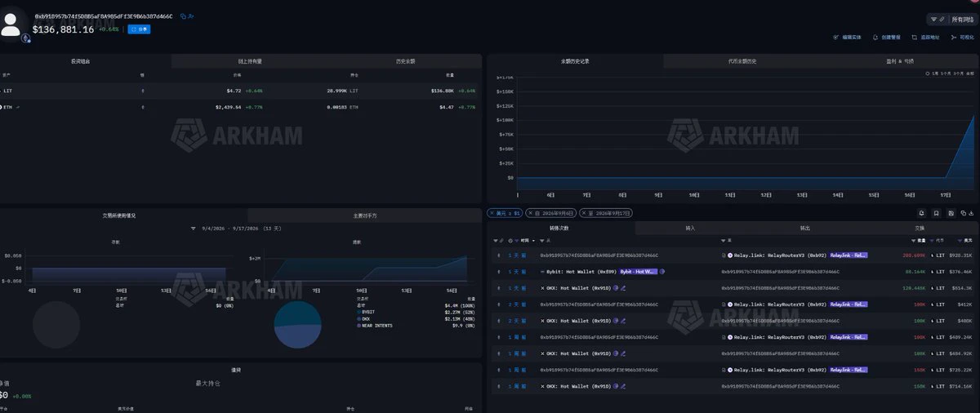Screen dimensions: 980x413
Task: Click the 1 天 前 timestamp in the $928.31K row
Action: coord(519,255)
